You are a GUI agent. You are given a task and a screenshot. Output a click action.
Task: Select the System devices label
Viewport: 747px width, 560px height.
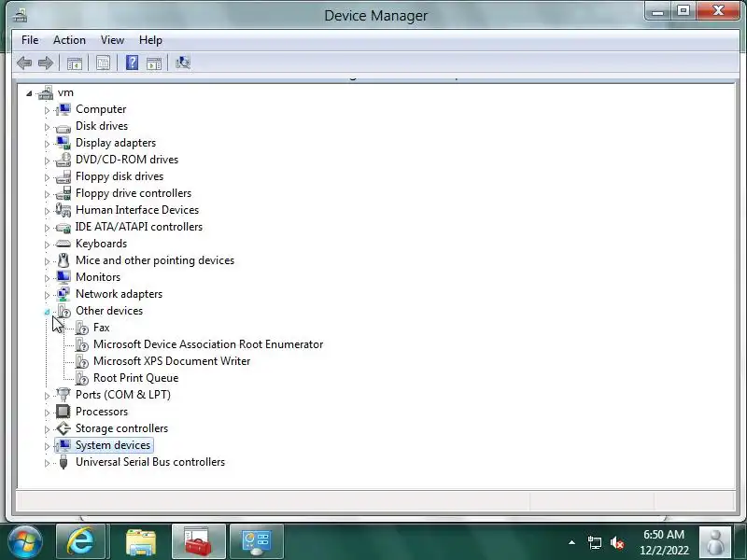pyautogui.click(x=113, y=445)
